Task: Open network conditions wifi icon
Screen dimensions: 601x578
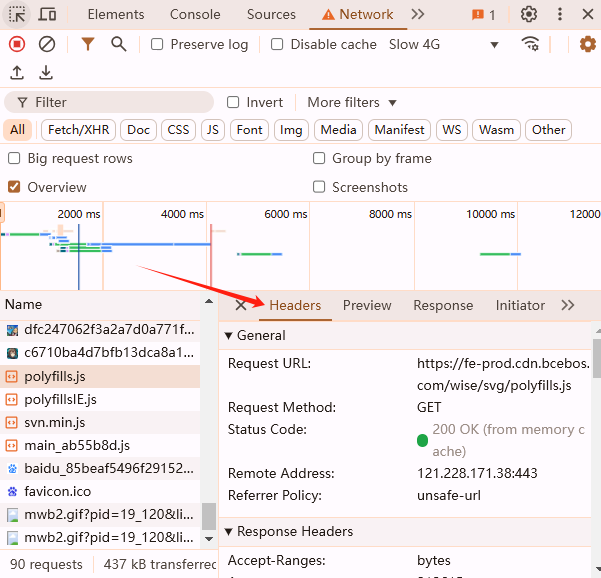Action: click(x=530, y=44)
